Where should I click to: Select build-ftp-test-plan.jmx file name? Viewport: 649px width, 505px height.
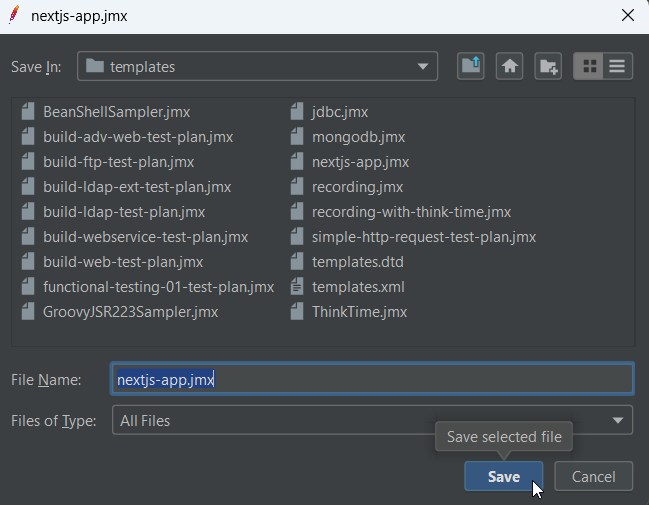pyautogui.click(x=118, y=162)
